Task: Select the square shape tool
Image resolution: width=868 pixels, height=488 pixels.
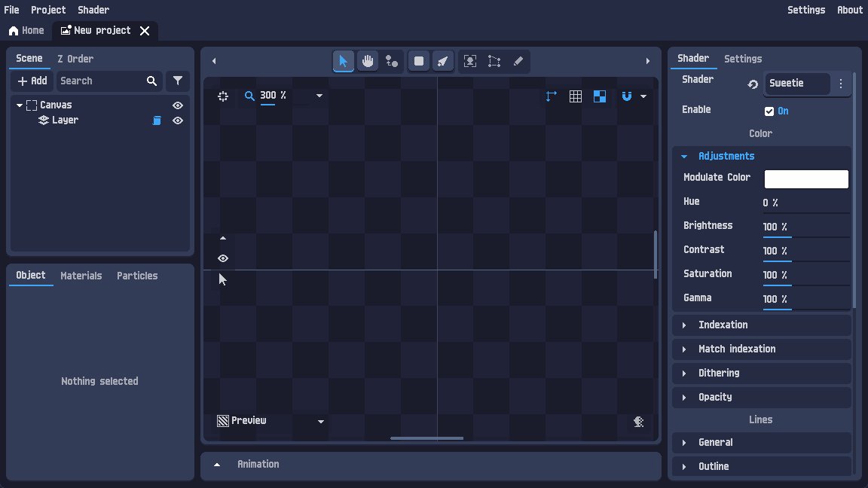Action: tap(419, 62)
